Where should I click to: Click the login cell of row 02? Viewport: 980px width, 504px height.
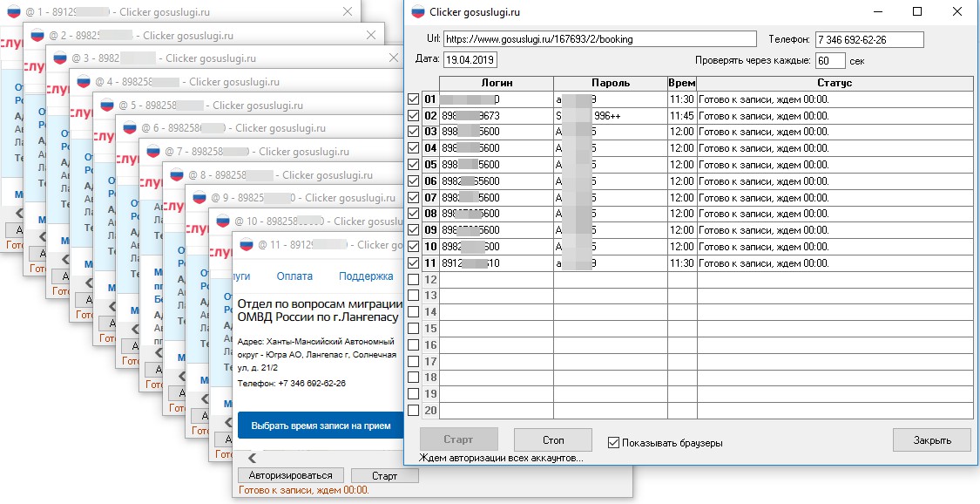point(497,116)
